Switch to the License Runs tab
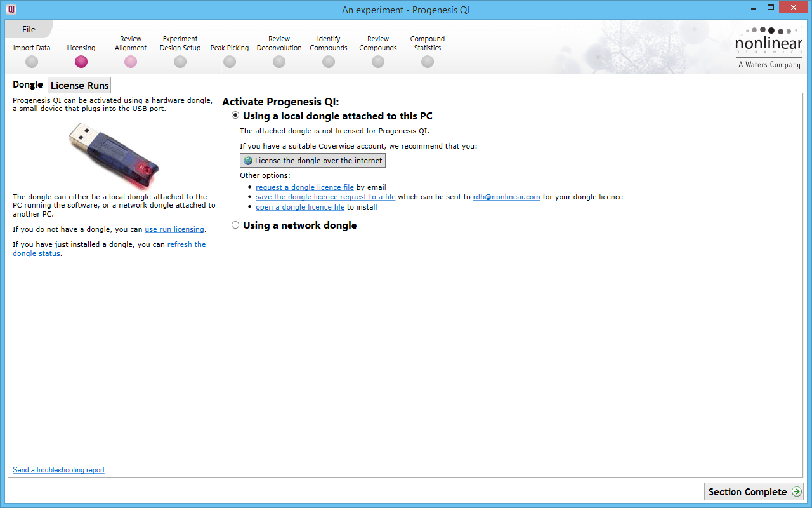 coord(80,86)
